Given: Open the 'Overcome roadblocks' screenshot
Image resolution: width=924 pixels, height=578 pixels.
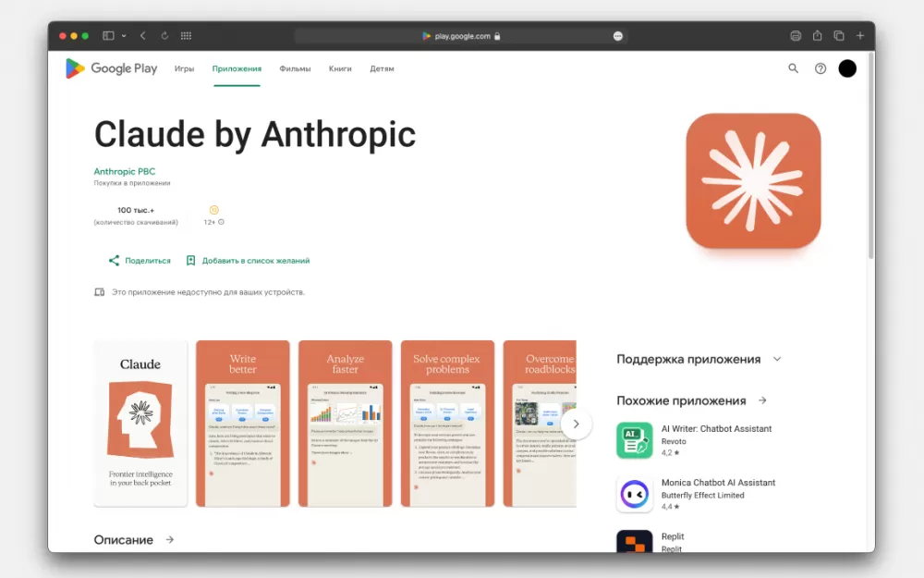Looking at the screenshot, I should pyautogui.click(x=540, y=424).
